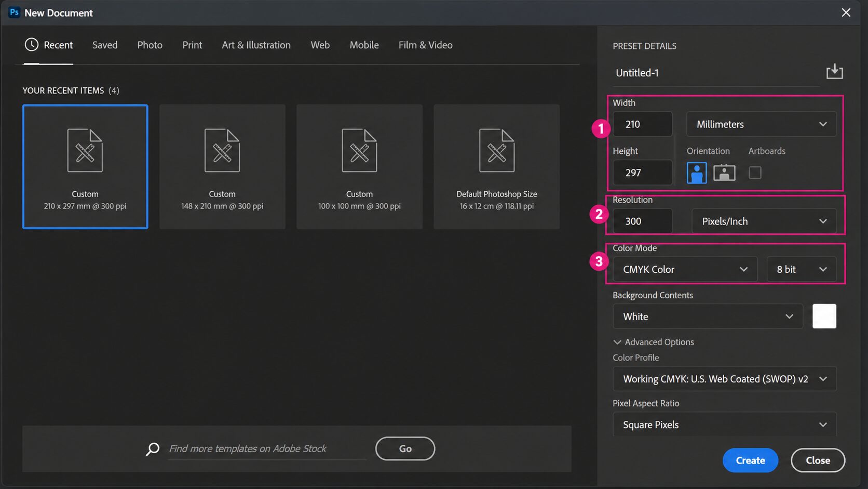Click the Width field showing 210
This screenshot has width=868, height=489.
tap(643, 124)
